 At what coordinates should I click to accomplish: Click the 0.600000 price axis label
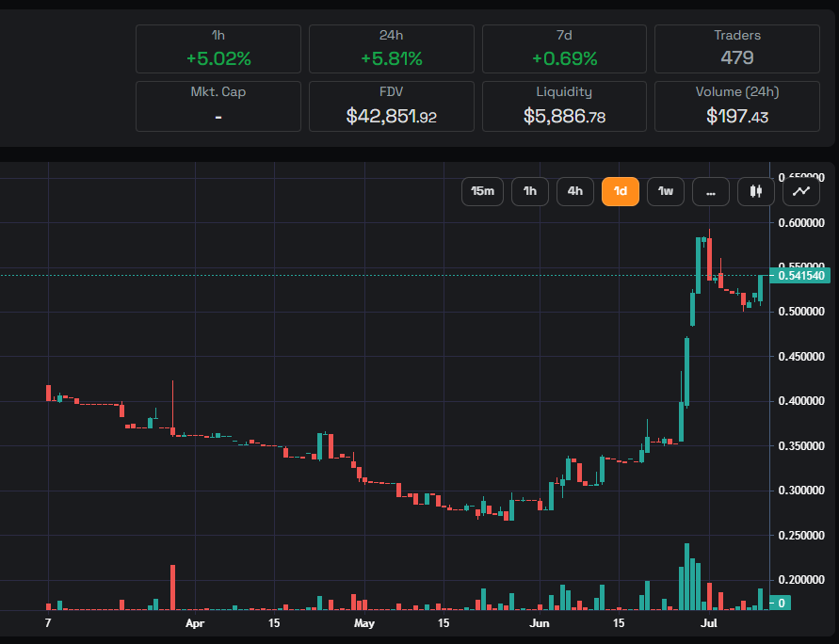tap(801, 223)
